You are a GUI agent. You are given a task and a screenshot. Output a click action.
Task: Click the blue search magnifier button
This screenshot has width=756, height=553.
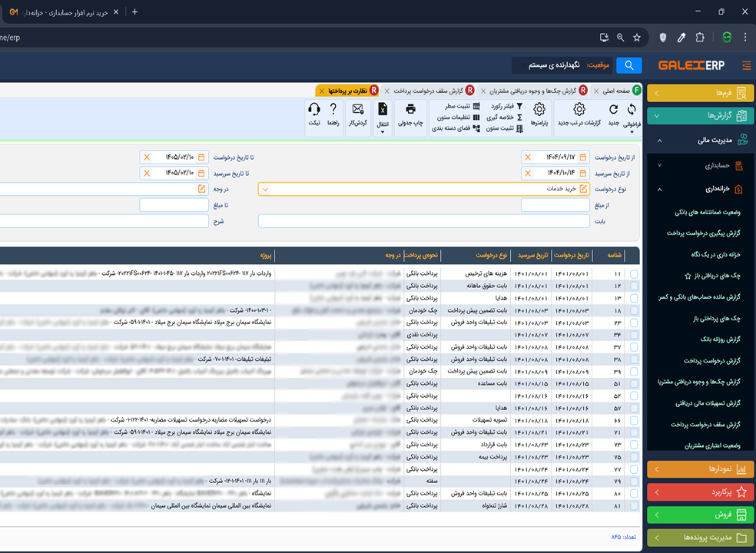click(628, 65)
